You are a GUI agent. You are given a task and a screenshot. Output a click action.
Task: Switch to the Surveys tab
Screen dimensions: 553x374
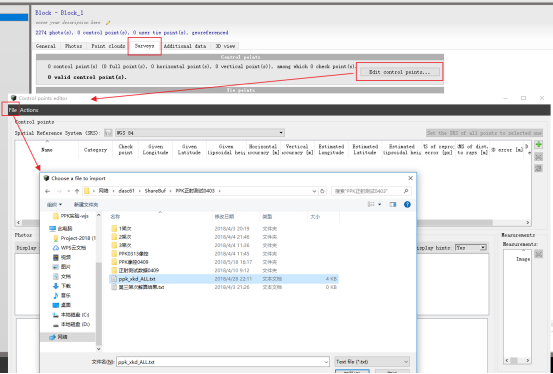coord(144,46)
